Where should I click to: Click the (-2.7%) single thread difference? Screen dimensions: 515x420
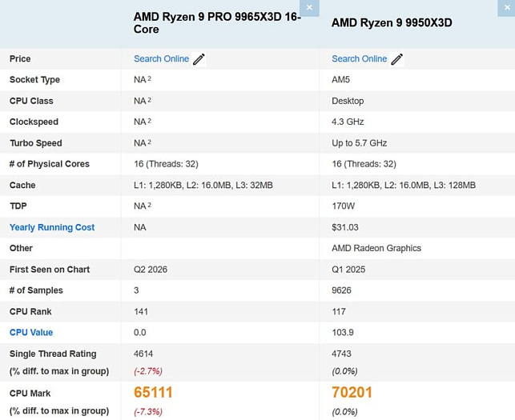pos(148,371)
